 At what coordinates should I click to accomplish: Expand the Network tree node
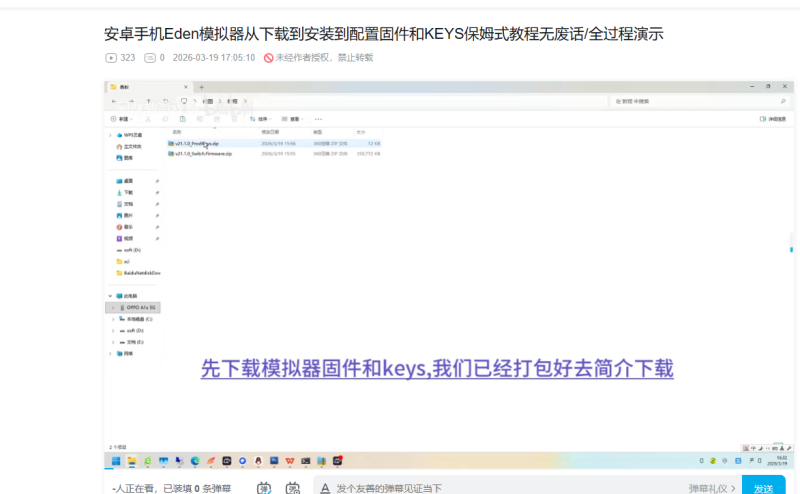(110, 354)
